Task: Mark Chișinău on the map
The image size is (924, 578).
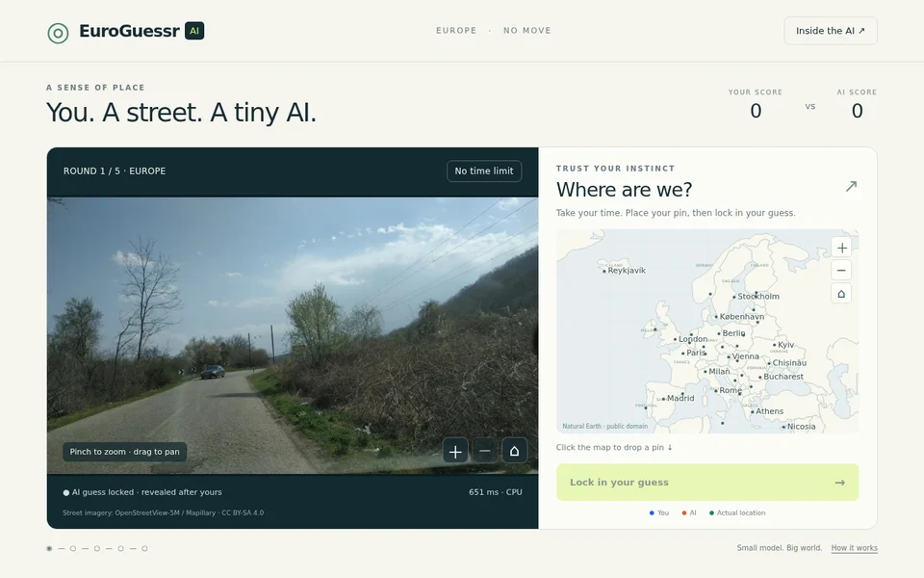Action: point(769,363)
